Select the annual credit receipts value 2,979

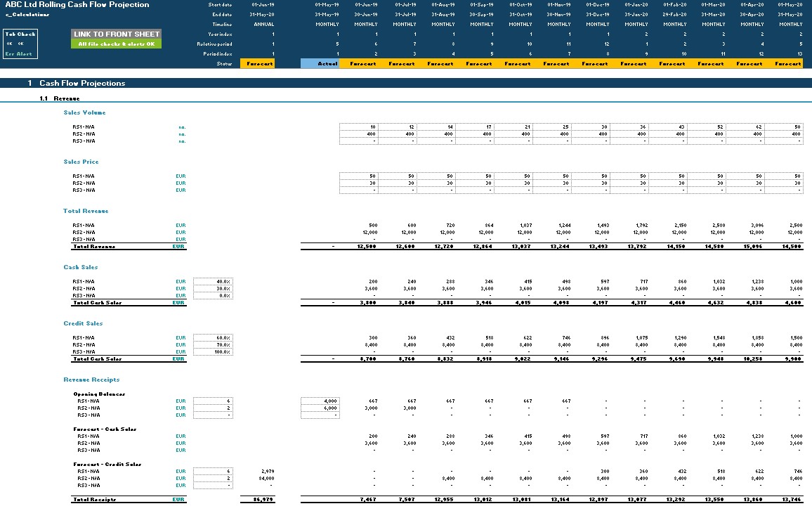(268, 472)
